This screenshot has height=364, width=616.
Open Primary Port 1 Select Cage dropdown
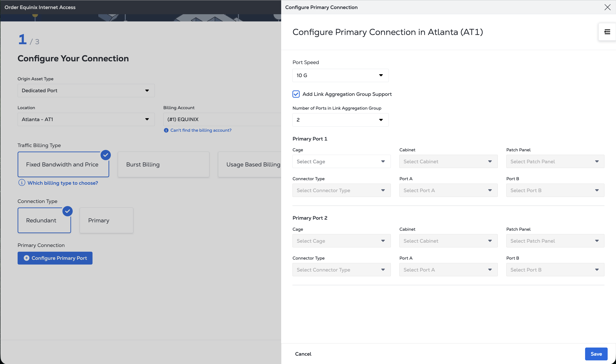click(341, 161)
